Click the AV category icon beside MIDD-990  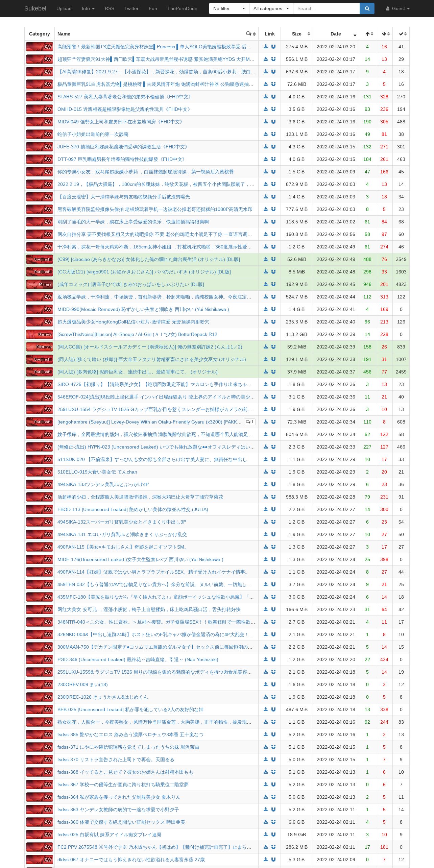coord(40,309)
